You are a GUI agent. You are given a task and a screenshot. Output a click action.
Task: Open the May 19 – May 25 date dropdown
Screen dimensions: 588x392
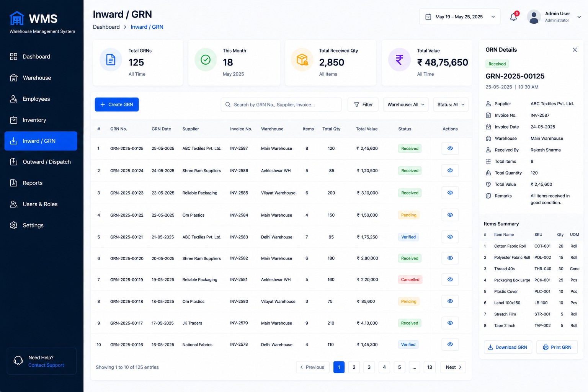pos(460,17)
